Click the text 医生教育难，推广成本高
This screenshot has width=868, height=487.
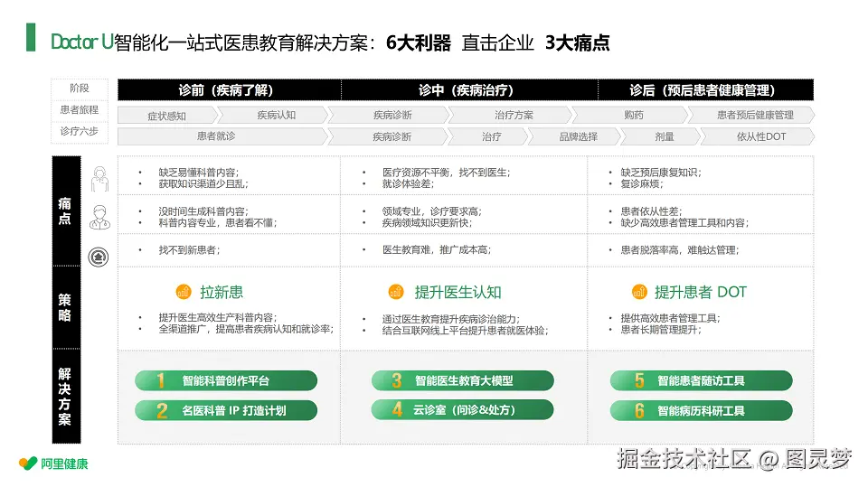(436, 250)
